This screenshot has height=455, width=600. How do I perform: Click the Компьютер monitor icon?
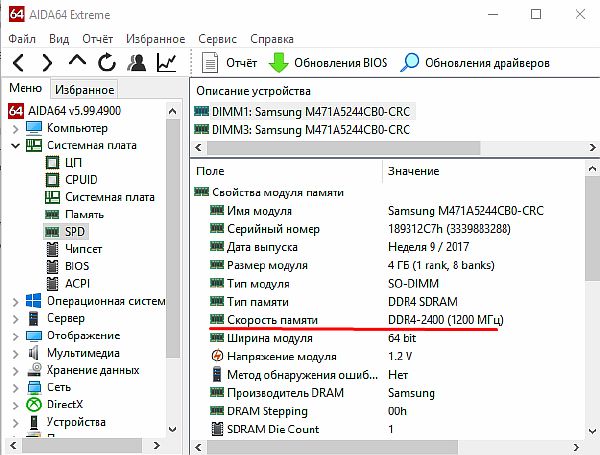click(x=34, y=128)
